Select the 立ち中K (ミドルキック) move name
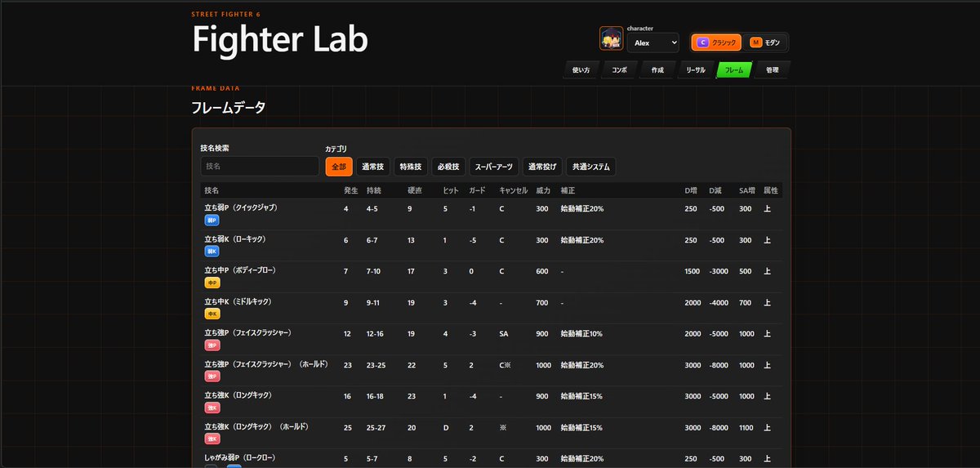 [x=239, y=302]
